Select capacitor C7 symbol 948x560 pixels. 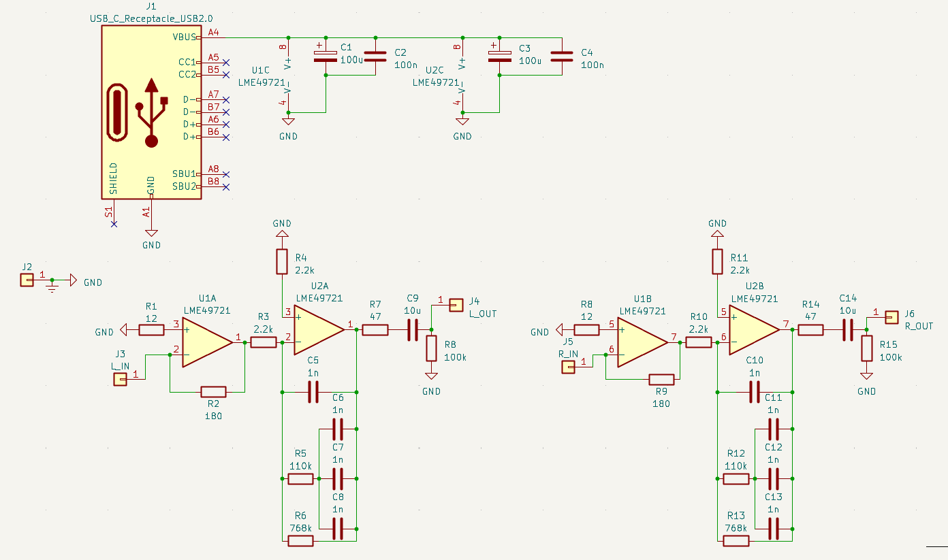[x=338, y=479]
